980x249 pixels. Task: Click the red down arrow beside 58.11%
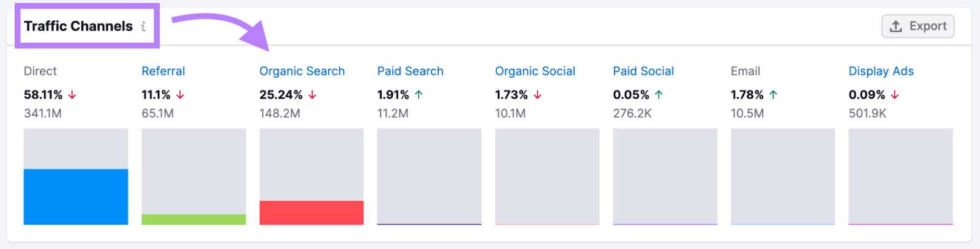point(72,95)
